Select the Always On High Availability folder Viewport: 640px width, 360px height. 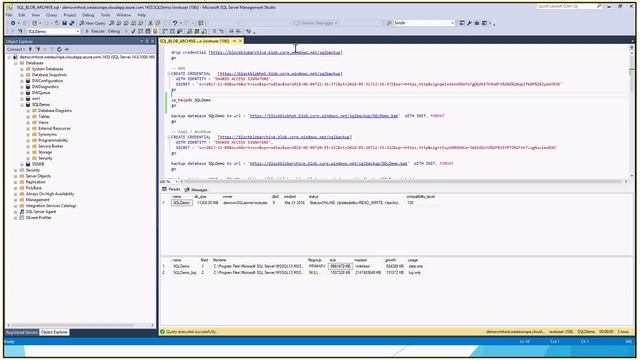click(50, 194)
